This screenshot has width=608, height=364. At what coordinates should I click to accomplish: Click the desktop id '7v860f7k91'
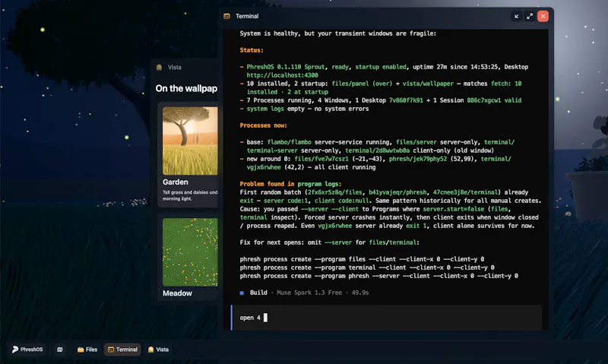(406, 100)
